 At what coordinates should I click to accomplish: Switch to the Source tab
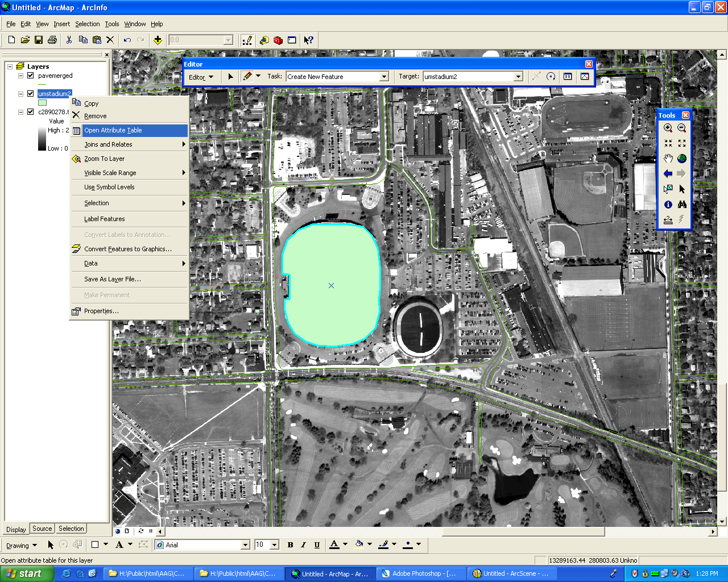click(x=42, y=529)
